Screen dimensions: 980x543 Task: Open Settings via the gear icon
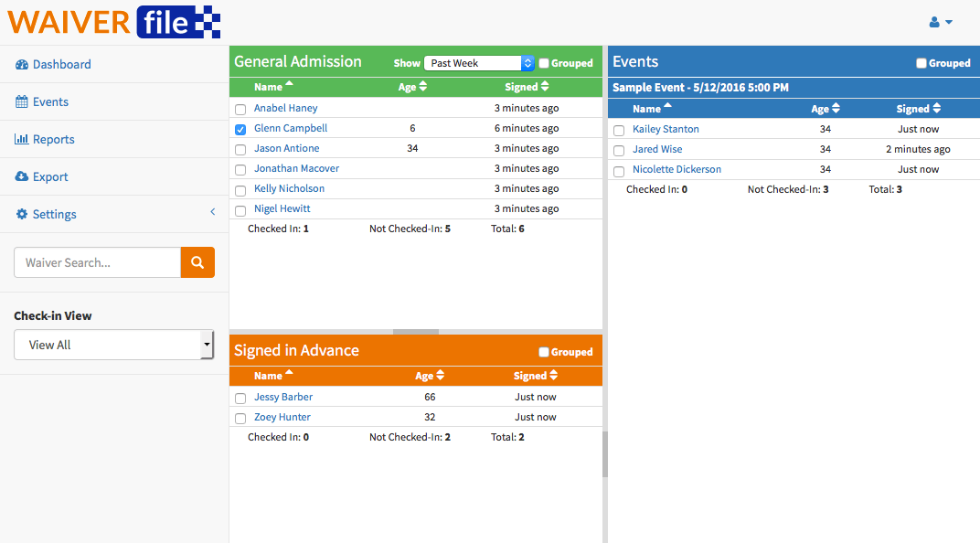click(20, 214)
